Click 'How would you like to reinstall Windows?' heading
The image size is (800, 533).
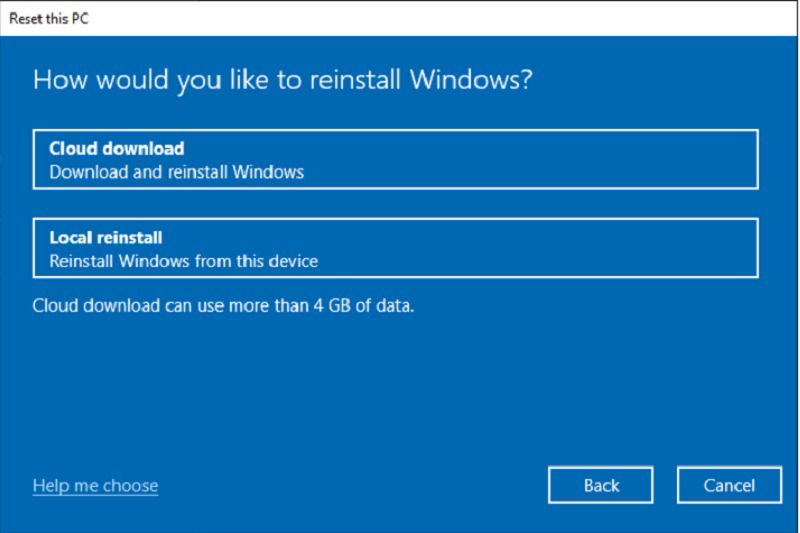(283, 80)
